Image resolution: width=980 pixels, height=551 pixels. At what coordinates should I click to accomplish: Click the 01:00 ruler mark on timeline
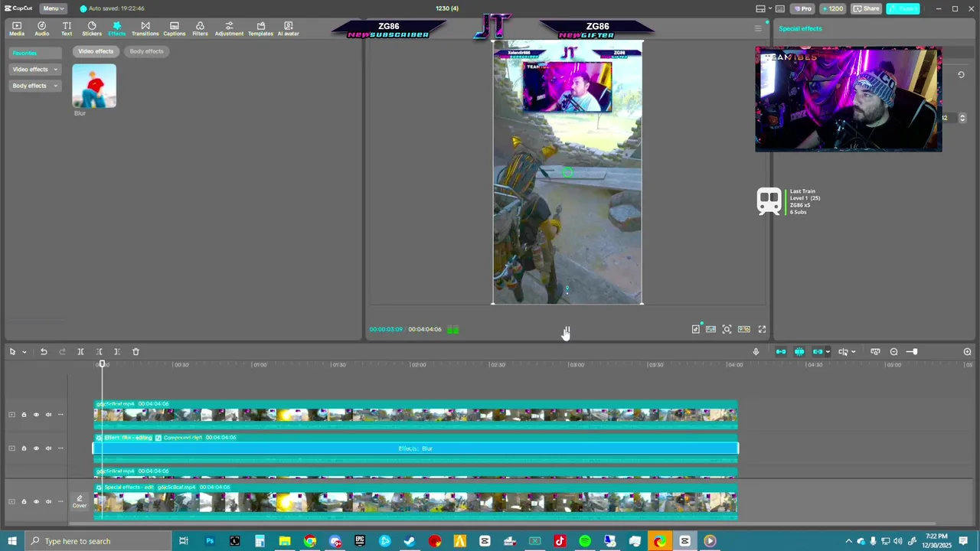[x=260, y=365]
